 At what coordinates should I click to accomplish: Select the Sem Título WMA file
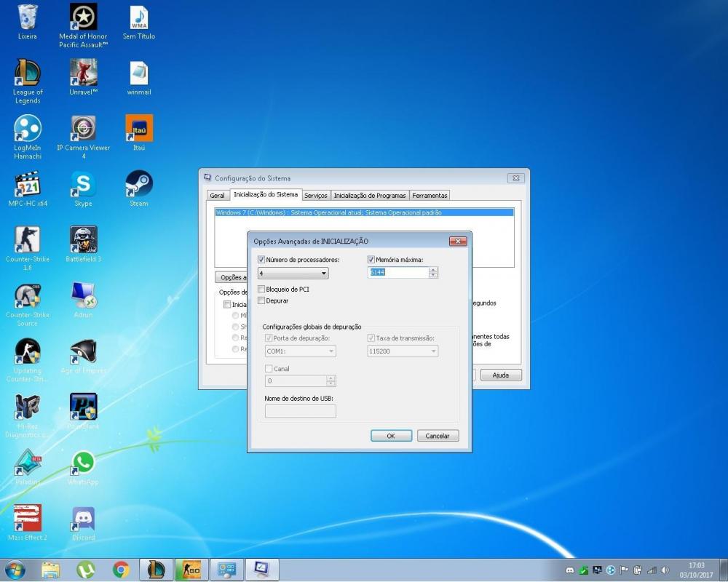[x=139, y=22]
